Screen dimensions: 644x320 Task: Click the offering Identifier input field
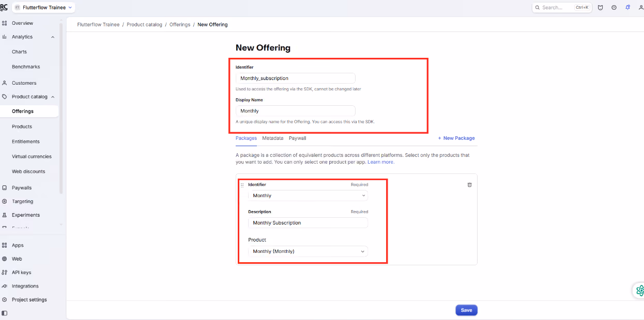(296, 78)
